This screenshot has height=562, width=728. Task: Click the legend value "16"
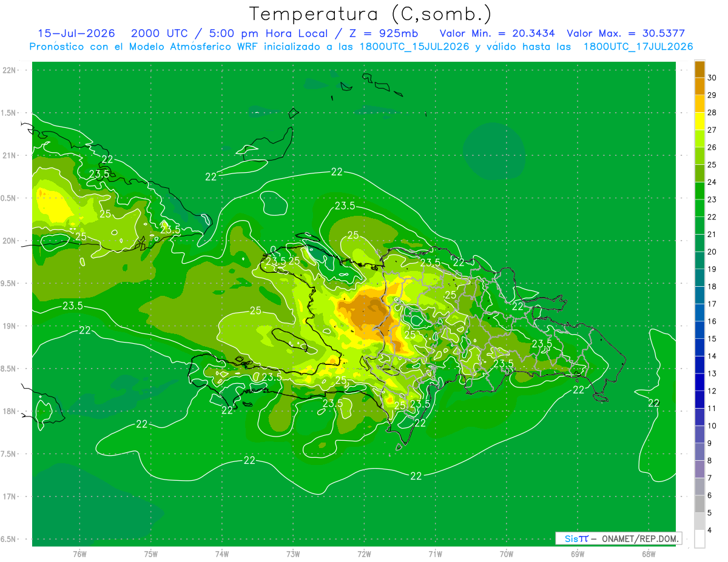click(x=712, y=322)
